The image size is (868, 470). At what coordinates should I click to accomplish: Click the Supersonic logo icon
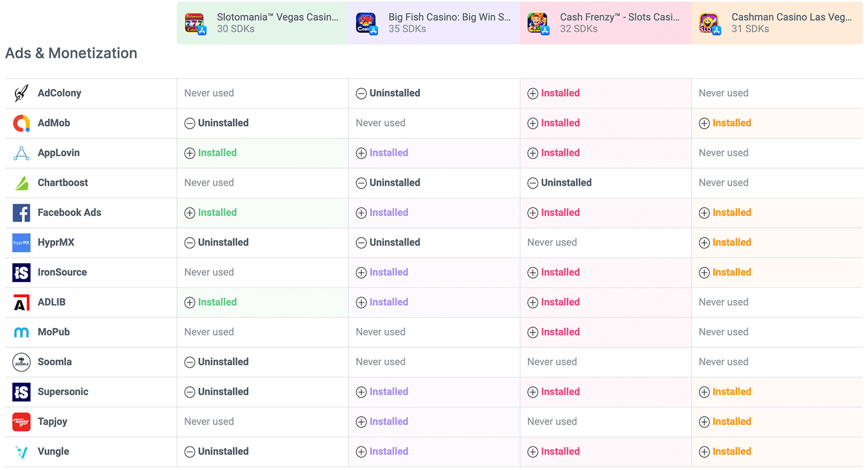(21, 392)
